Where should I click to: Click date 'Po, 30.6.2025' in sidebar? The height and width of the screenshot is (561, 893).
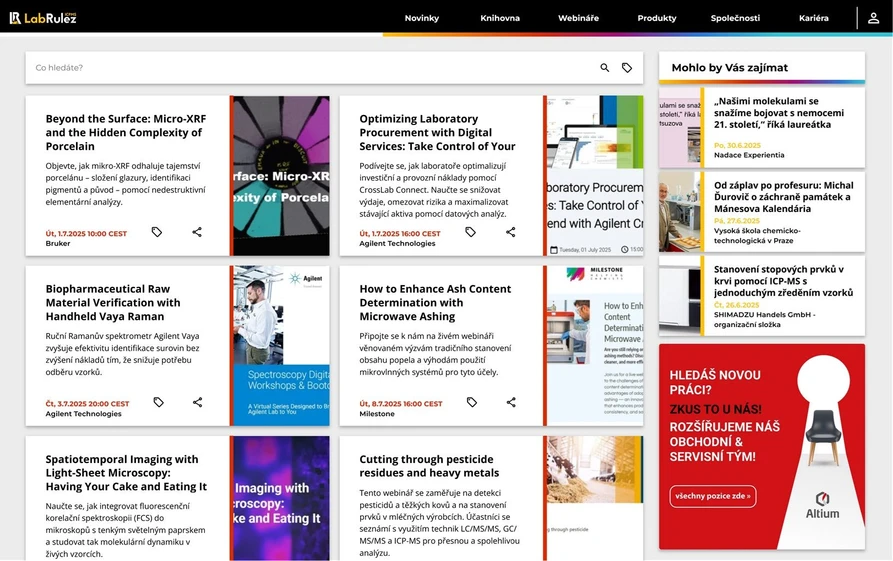pyautogui.click(x=738, y=146)
